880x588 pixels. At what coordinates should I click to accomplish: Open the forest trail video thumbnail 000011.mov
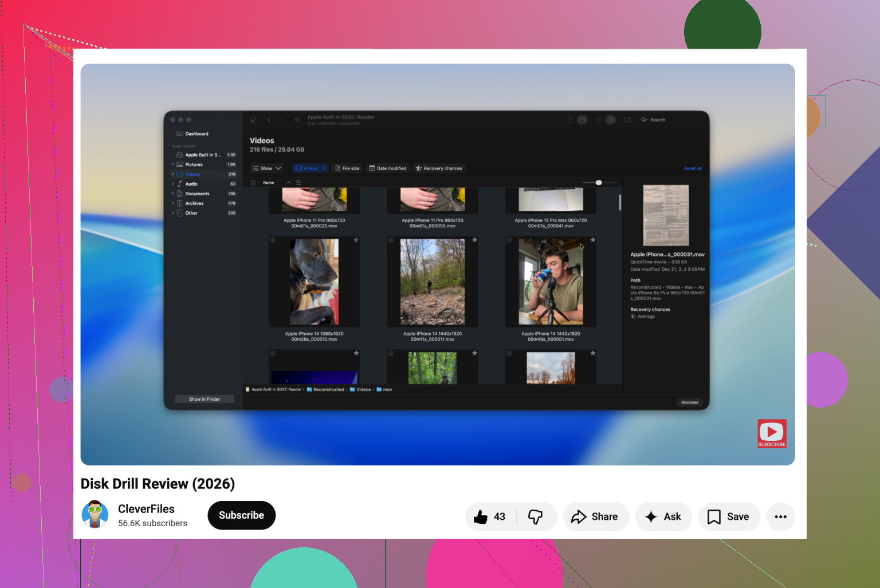point(433,282)
